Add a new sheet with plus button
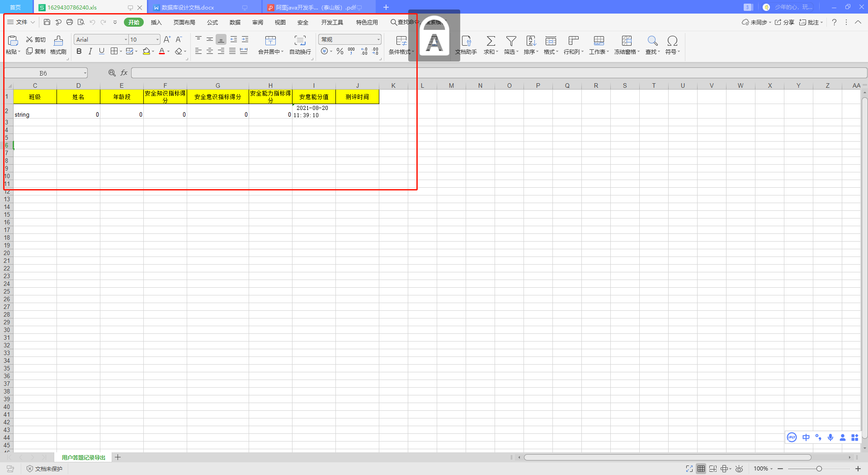The width and height of the screenshot is (868, 475). [x=118, y=457]
